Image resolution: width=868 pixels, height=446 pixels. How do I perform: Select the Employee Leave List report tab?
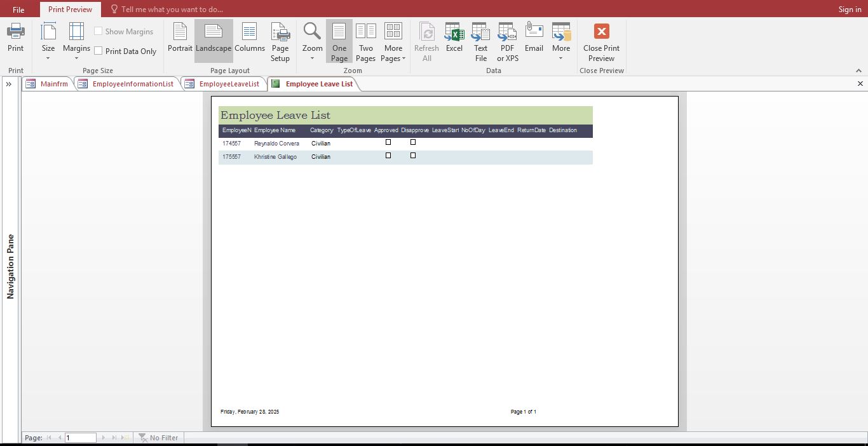[x=313, y=84]
